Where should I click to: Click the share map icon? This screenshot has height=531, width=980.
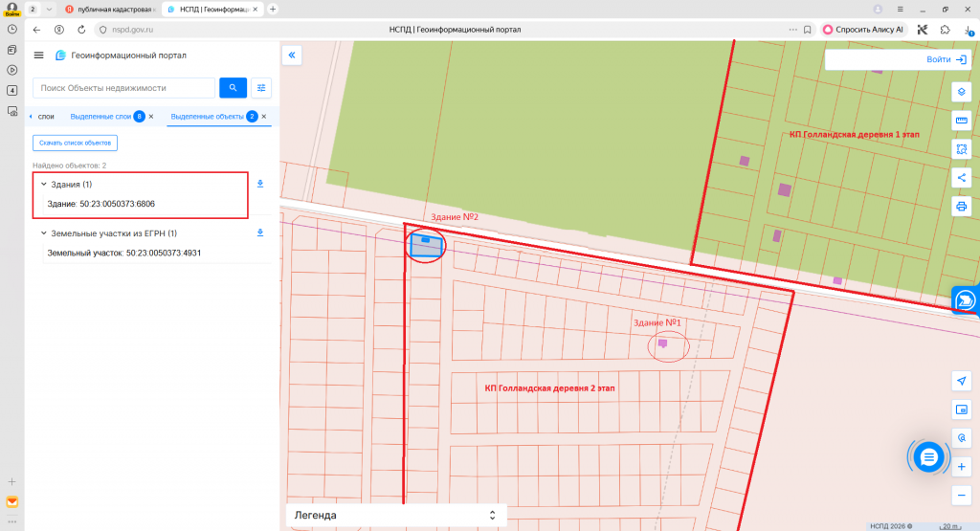[961, 177]
